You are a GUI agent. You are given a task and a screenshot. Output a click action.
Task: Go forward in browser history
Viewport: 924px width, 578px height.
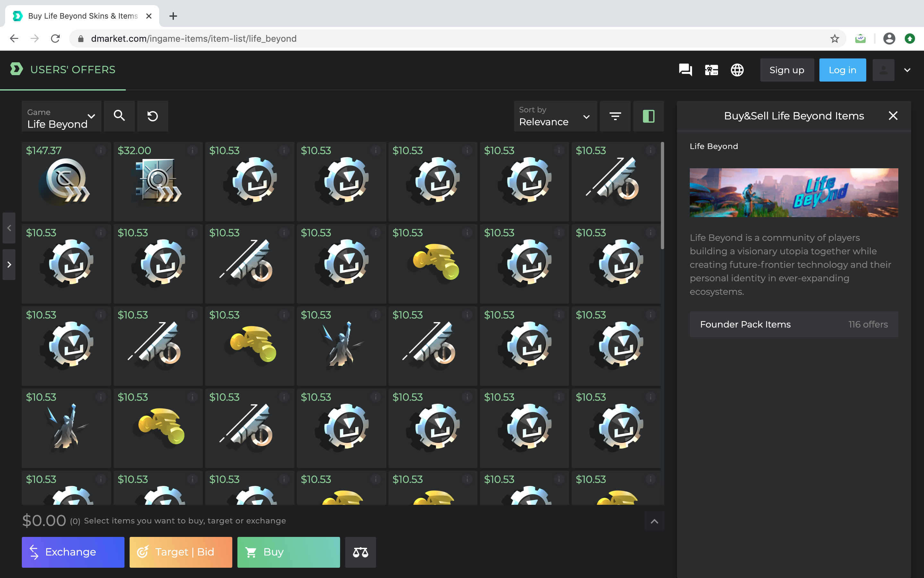point(35,39)
